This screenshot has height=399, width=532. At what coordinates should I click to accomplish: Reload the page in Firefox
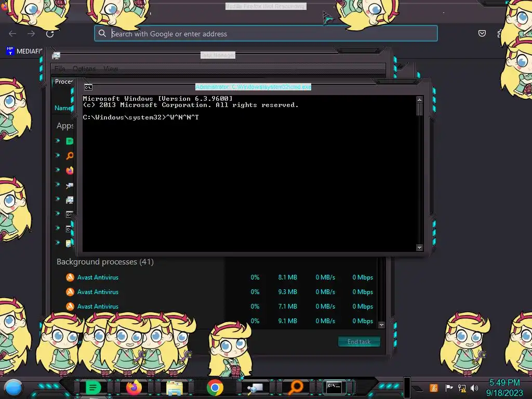coord(50,34)
